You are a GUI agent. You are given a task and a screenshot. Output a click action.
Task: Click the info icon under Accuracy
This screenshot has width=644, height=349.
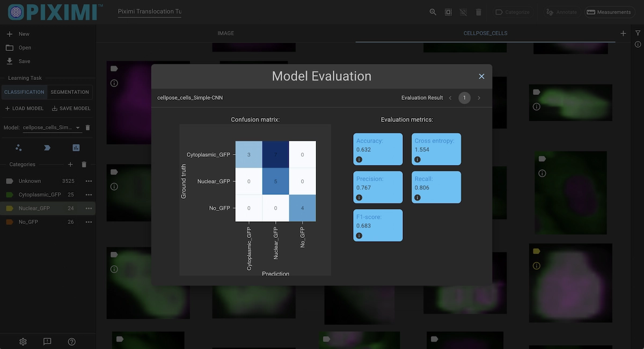click(x=359, y=159)
